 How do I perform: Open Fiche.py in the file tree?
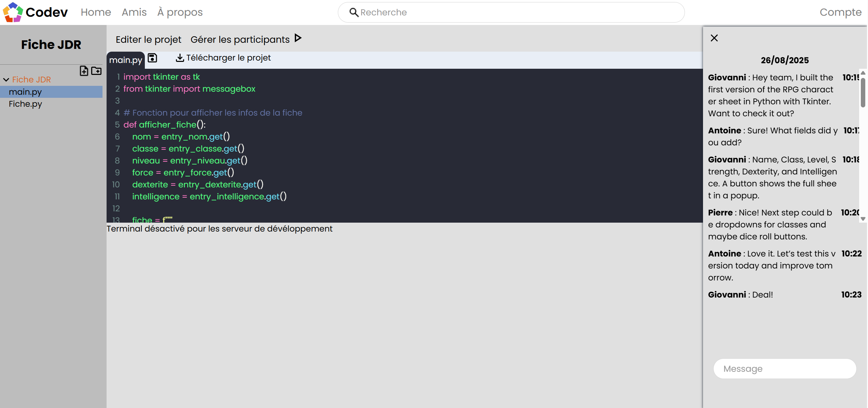click(x=25, y=104)
